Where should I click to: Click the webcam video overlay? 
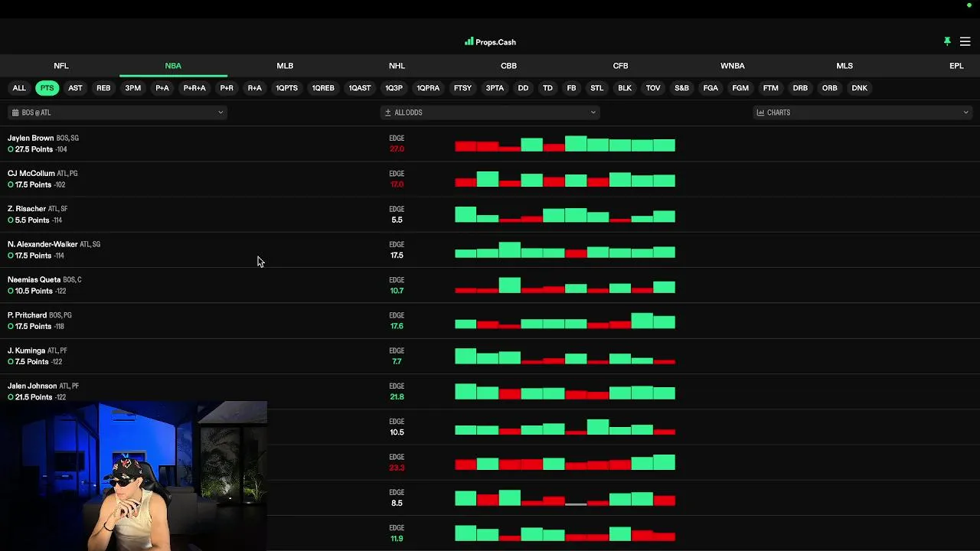(133, 476)
